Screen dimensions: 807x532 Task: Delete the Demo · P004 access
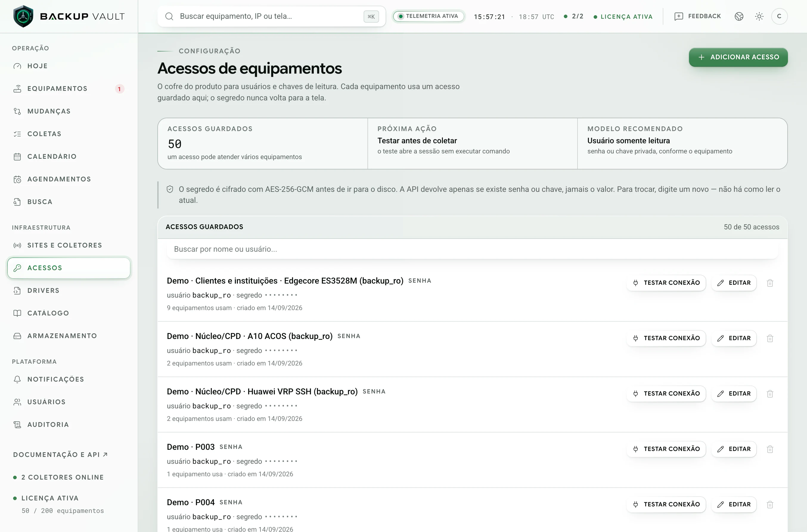coord(770,505)
